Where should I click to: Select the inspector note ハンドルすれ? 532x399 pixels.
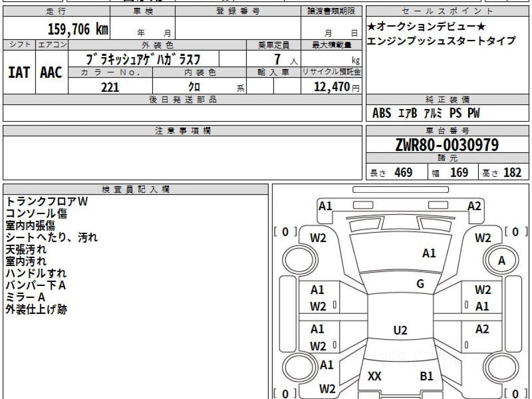[x=36, y=273]
